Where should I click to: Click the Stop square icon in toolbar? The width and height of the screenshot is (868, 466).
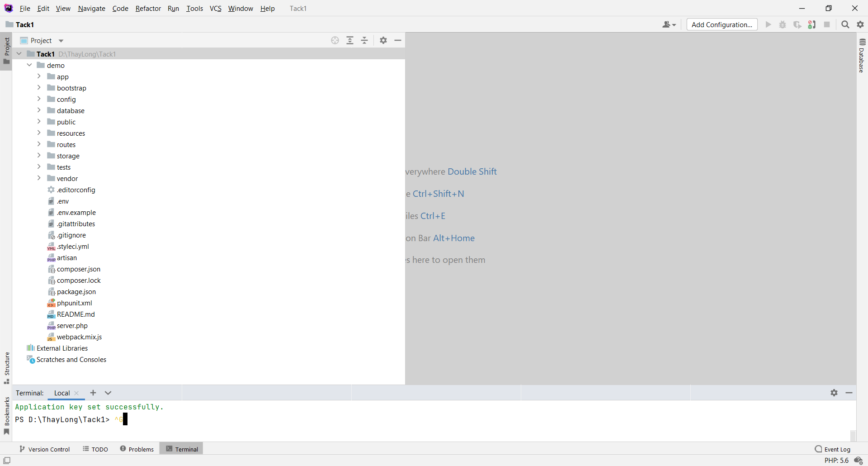pos(827,24)
